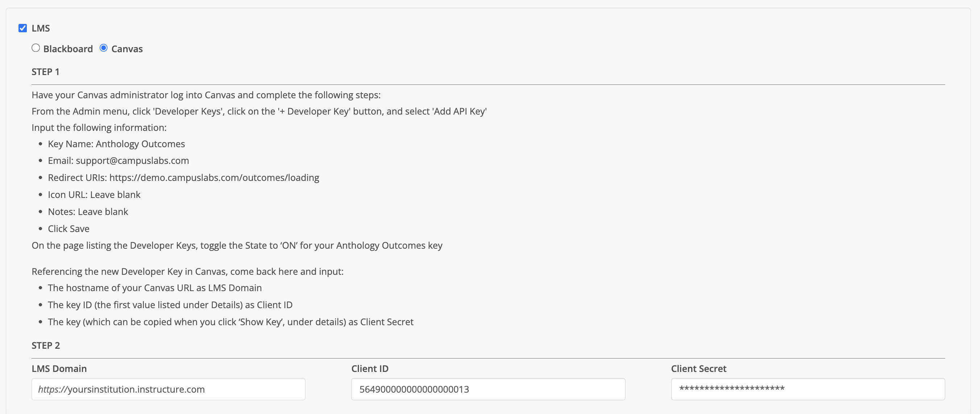
Task: Click the masked Client Secret value
Action: click(731, 389)
